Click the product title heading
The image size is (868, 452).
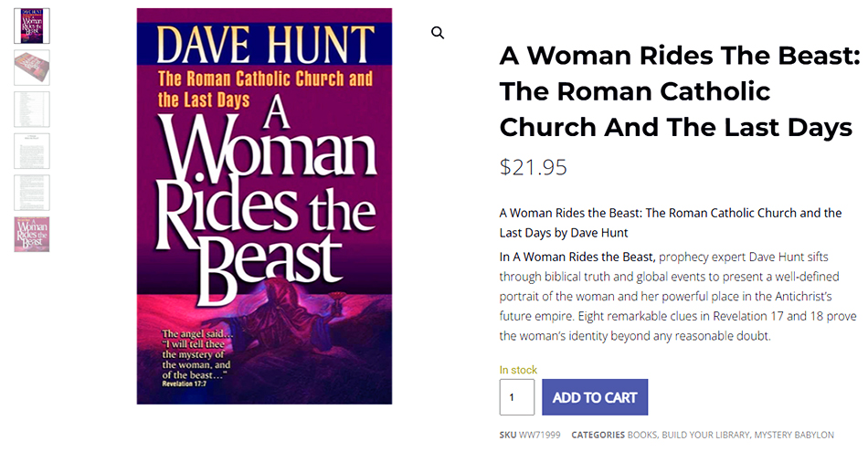679,91
